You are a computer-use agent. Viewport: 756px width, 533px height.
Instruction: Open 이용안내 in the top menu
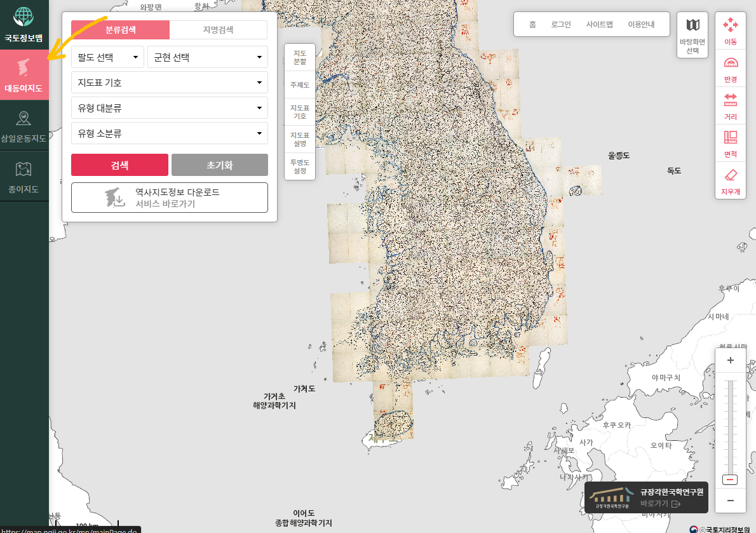[x=641, y=24]
